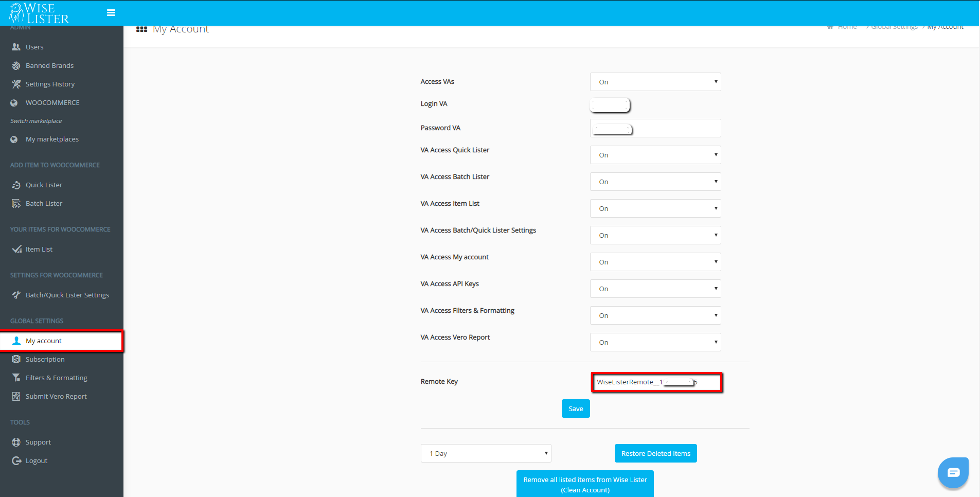Click Restore Deleted Items button
Screen dimensions: 980x497
click(x=656, y=453)
